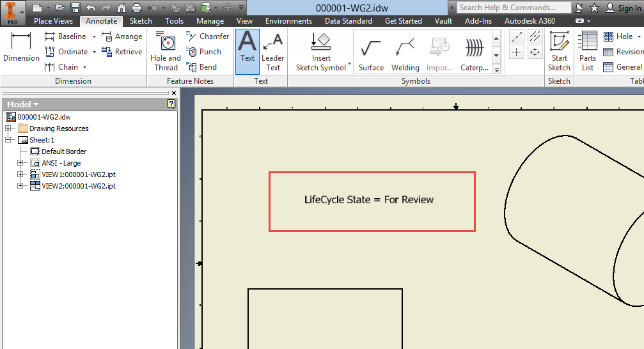Select the Ordinate dimension tool
Screen dimensions: 644x349
pyautogui.click(x=67, y=52)
